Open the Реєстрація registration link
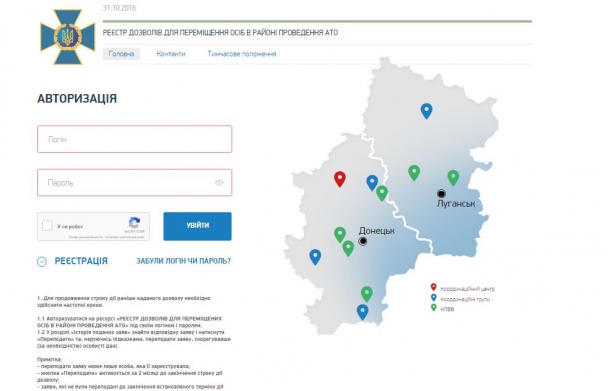 81,261
